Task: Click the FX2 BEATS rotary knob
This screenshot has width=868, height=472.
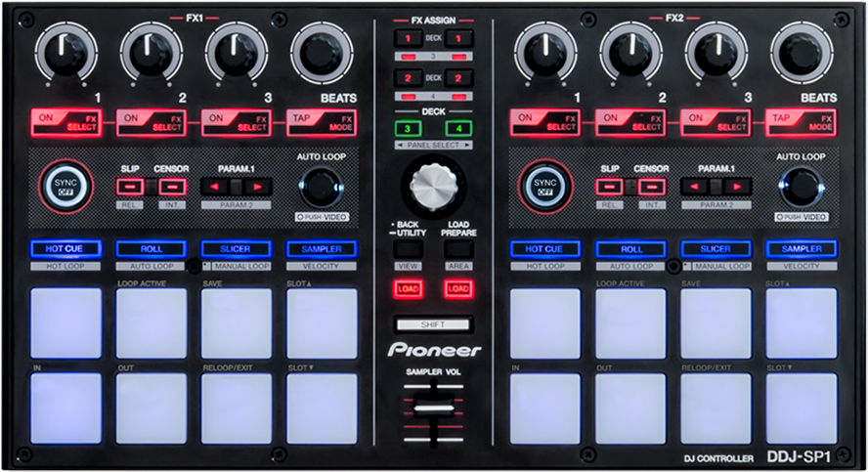Action: coord(802,53)
